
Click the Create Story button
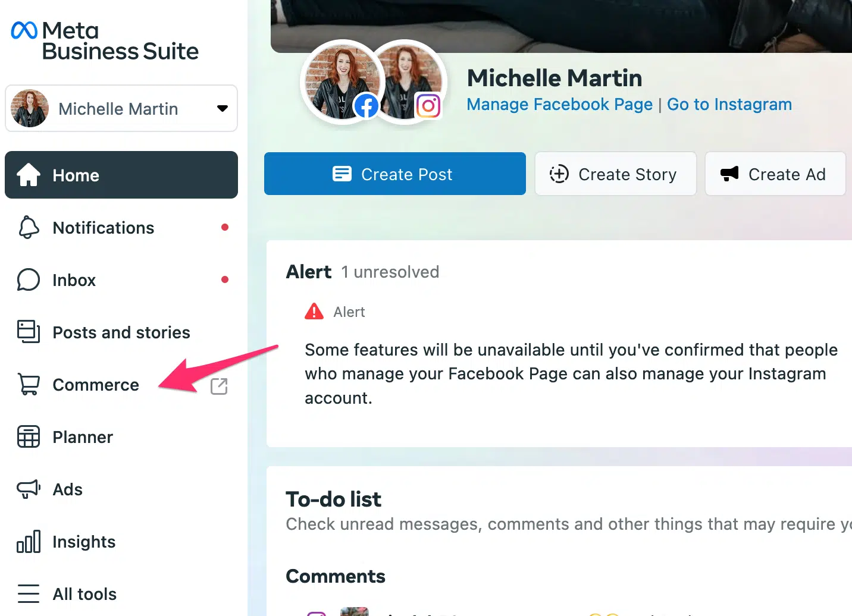pyautogui.click(x=616, y=174)
